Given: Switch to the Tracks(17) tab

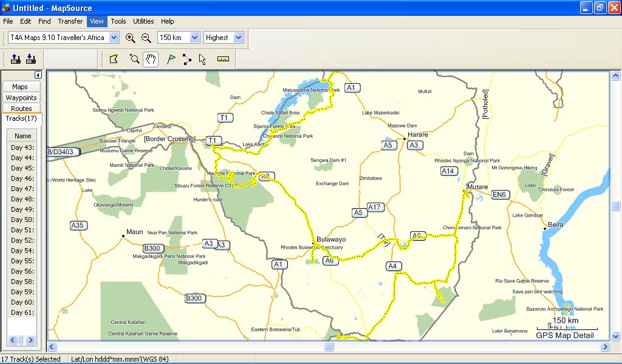Looking at the screenshot, I should coord(21,118).
